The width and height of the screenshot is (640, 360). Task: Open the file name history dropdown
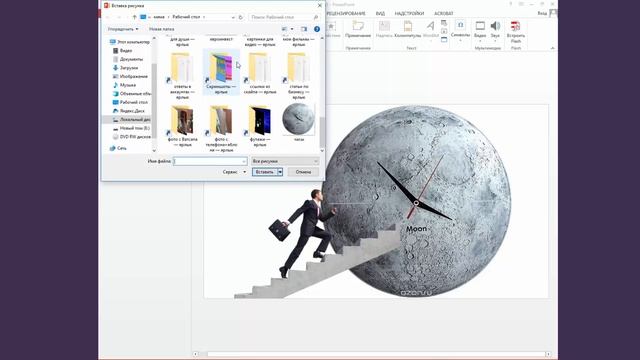coord(244,161)
